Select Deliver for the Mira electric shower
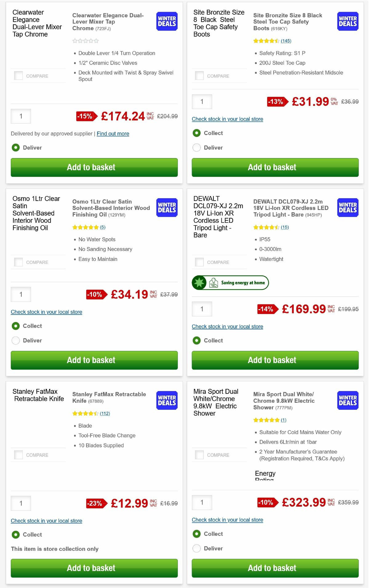369x588 pixels. point(196,548)
